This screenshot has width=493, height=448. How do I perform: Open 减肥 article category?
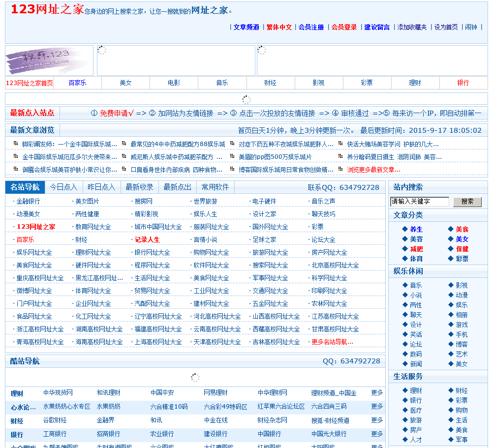[416, 249]
